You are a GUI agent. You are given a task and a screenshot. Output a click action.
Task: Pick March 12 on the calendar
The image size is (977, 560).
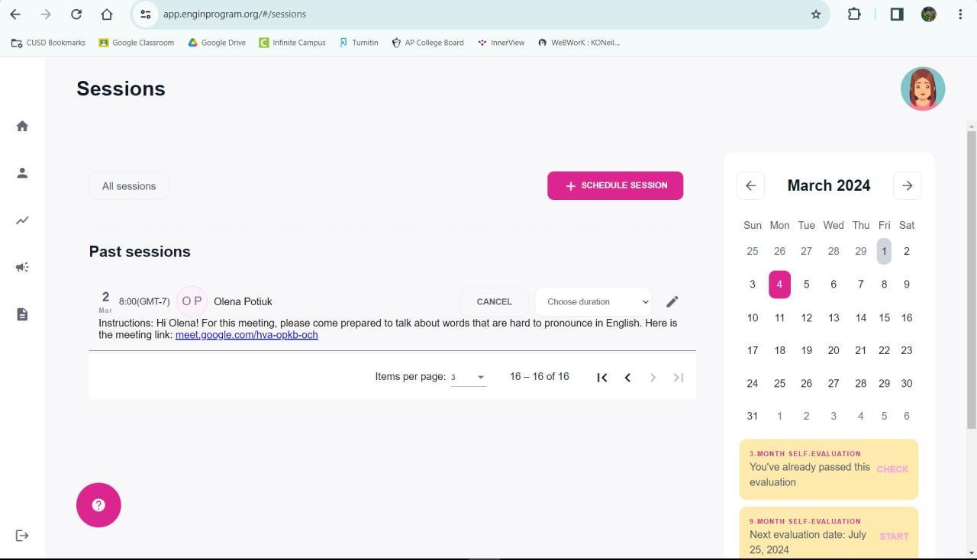(806, 317)
